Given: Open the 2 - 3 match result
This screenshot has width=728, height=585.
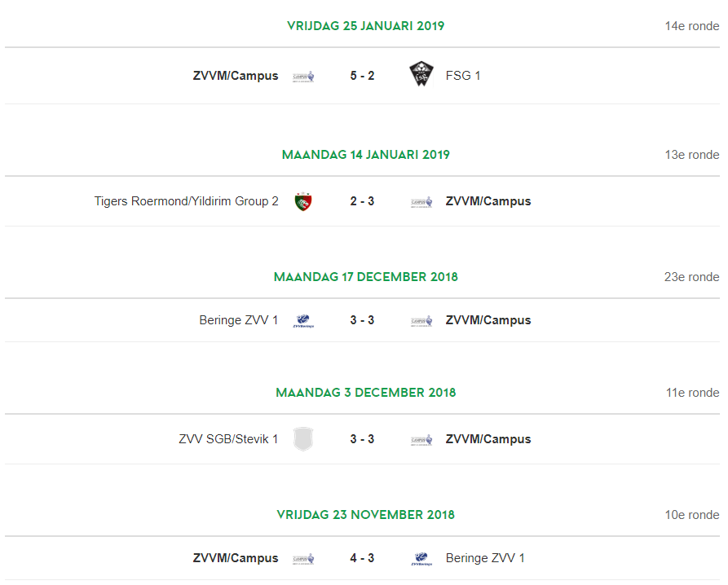Looking at the screenshot, I should pos(362,201).
